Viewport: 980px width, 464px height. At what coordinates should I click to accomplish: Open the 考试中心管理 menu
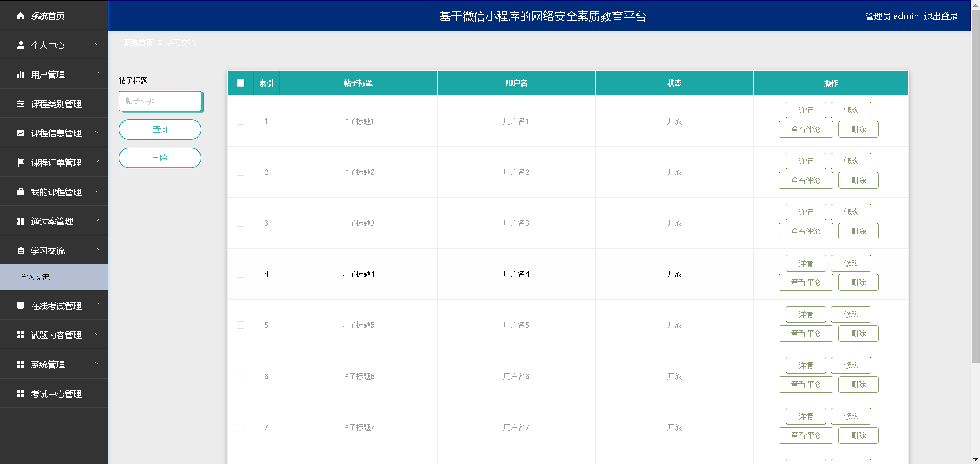tap(56, 394)
